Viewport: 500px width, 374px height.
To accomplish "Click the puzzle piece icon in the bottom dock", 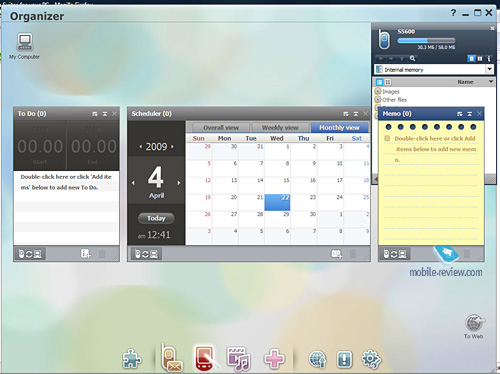I will [132, 359].
